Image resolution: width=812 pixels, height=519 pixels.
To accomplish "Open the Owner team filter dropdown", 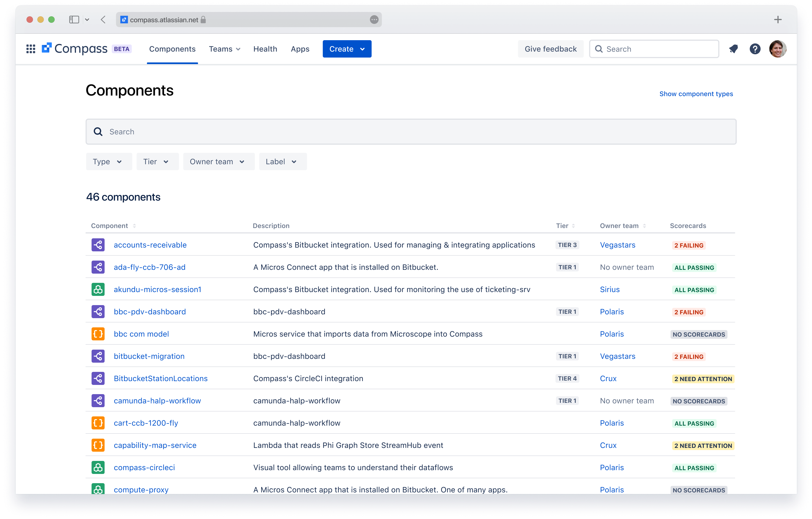I will click(x=218, y=161).
